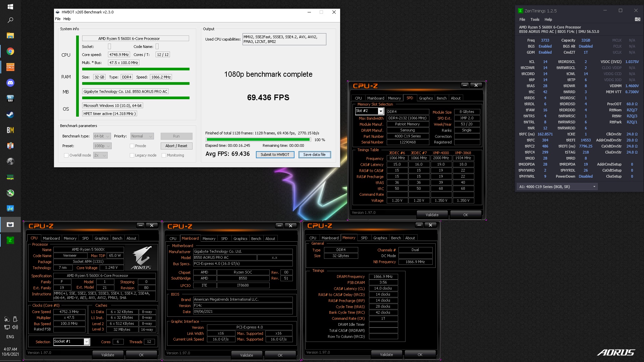Click the green CPU info bar

click(136, 69)
